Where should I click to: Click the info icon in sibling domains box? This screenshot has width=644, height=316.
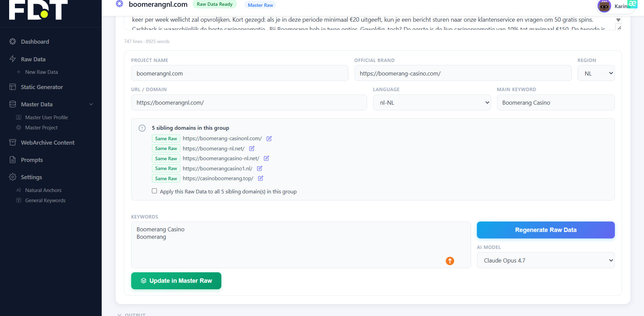[142, 128]
